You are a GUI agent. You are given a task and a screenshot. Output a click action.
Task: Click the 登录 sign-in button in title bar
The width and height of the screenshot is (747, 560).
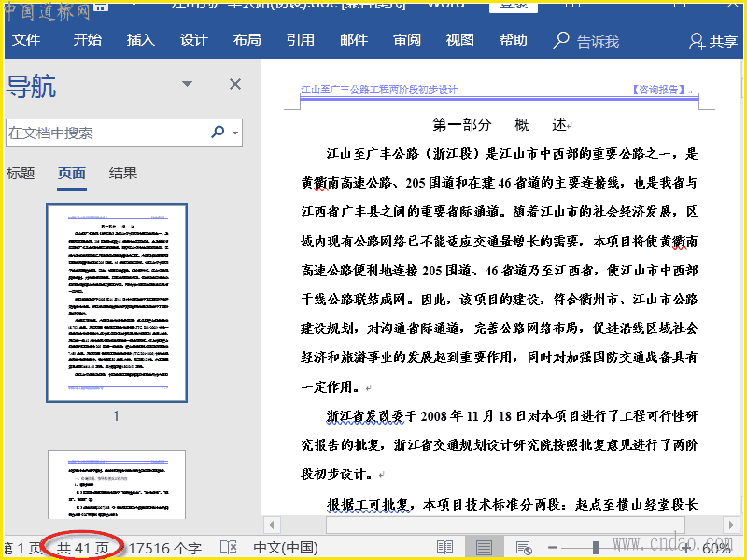tap(513, 6)
